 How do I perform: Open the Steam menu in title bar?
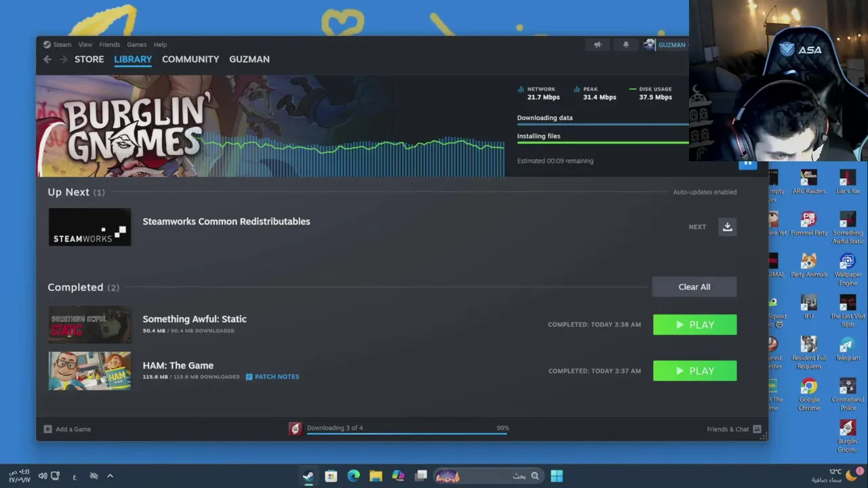pos(57,45)
